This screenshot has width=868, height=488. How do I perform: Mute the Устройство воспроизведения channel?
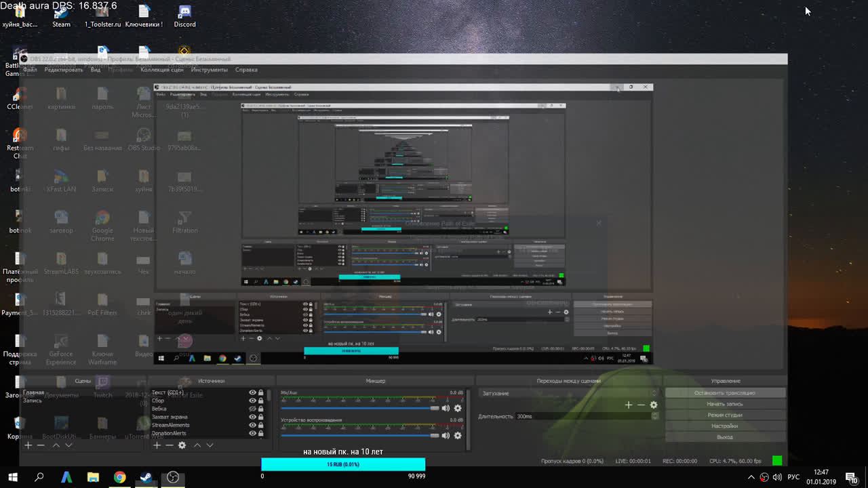pos(446,435)
